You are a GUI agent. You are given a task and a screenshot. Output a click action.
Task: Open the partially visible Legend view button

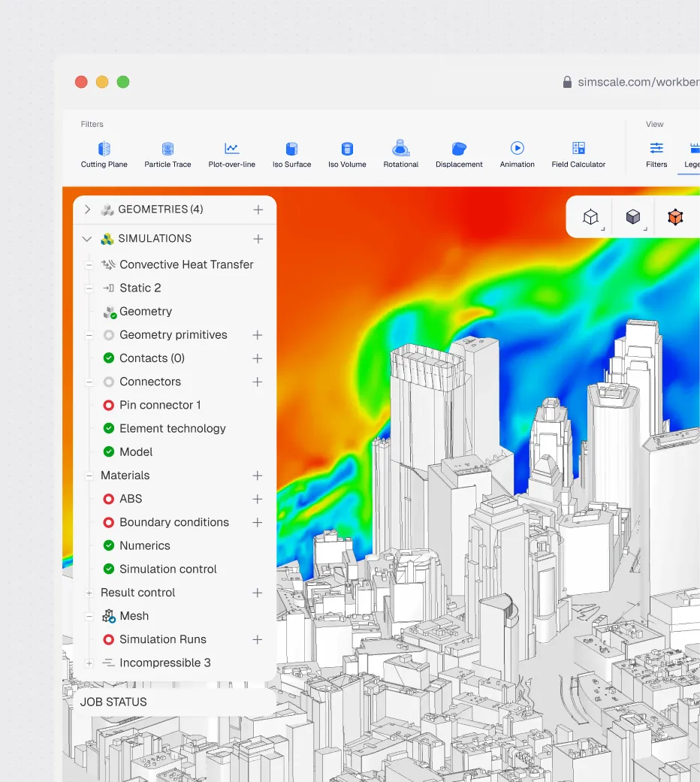point(692,154)
